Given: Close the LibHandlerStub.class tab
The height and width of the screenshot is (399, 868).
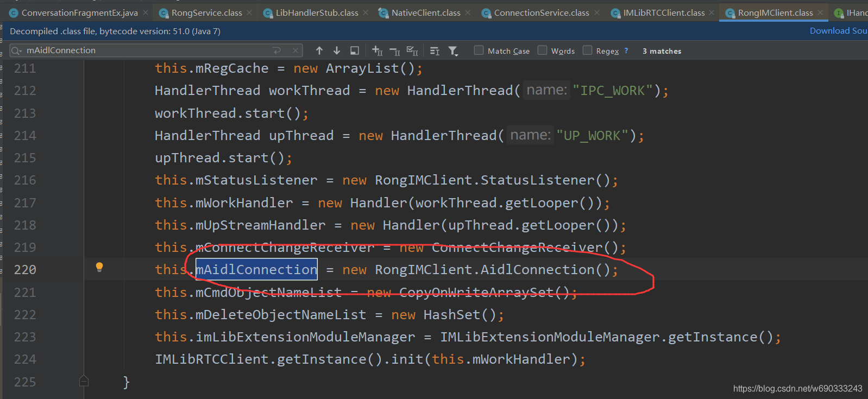Looking at the screenshot, I should pyautogui.click(x=366, y=12).
